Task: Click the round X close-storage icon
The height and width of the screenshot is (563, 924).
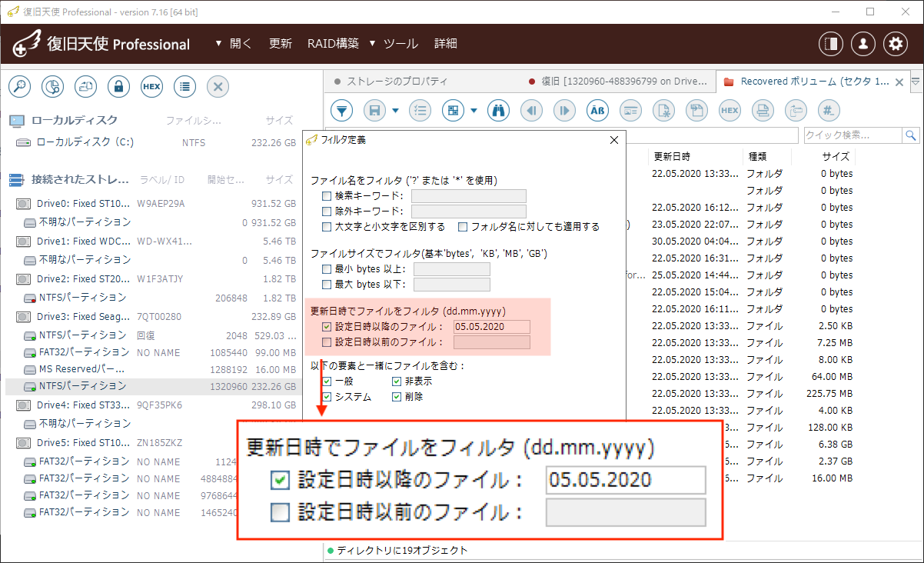Action: tap(218, 87)
